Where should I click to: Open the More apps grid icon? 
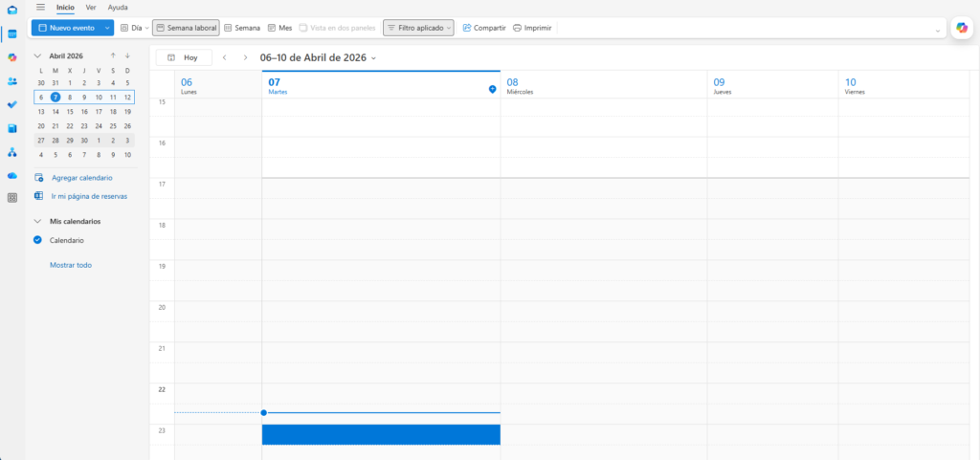[11, 198]
